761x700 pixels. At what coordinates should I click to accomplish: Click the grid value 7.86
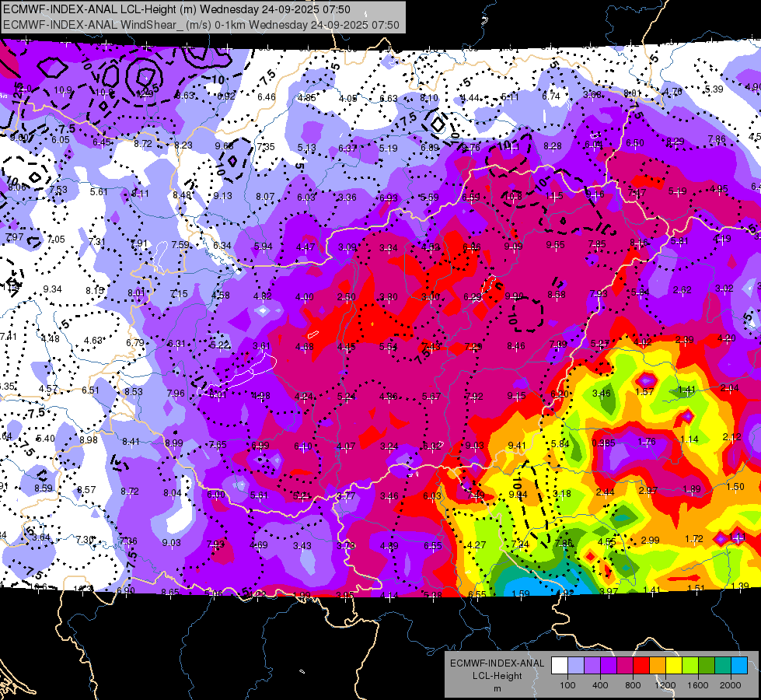click(717, 139)
